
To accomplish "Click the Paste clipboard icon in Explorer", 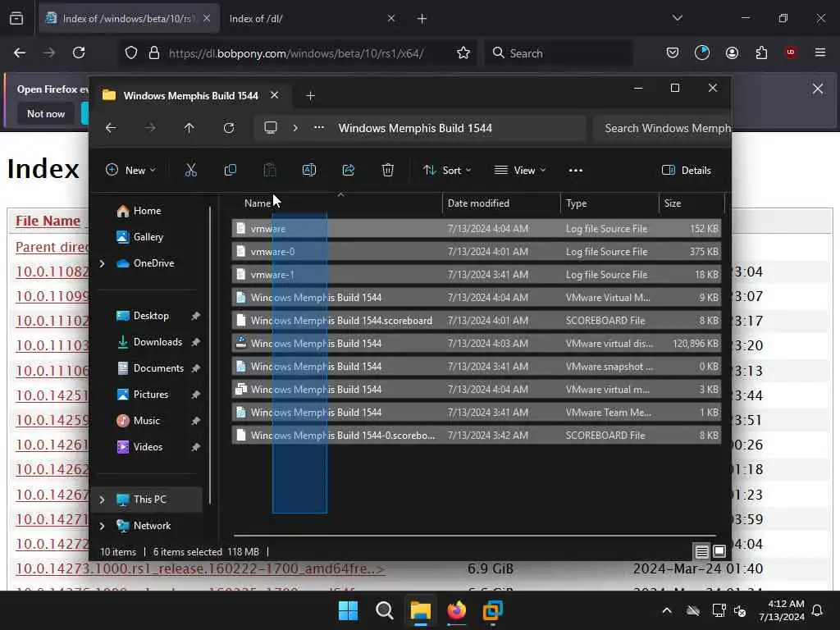I will pyautogui.click(x=269, y=171).
